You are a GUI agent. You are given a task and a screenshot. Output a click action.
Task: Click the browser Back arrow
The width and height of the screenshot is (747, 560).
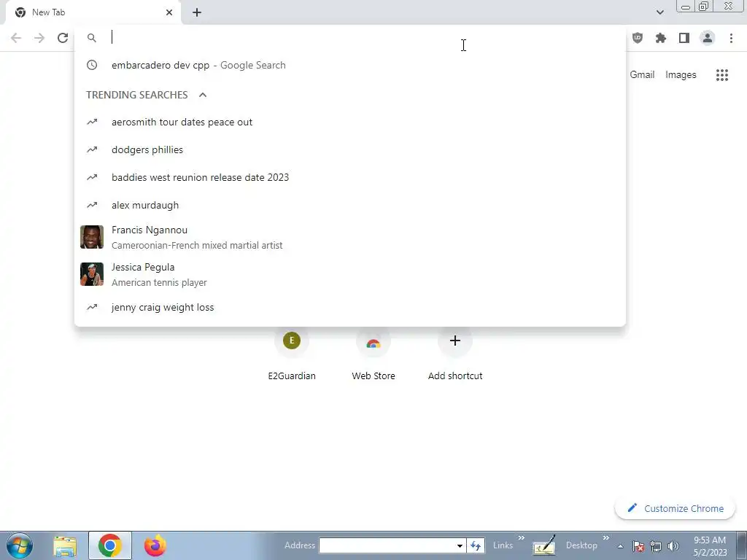point(16,38)
